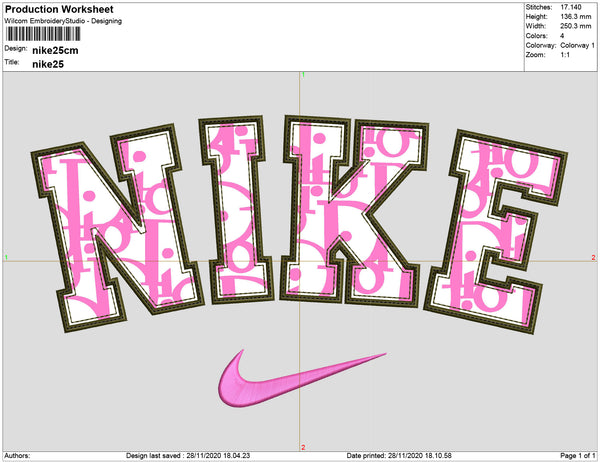Click the red 2 marker at right edge

pos(593,258)
